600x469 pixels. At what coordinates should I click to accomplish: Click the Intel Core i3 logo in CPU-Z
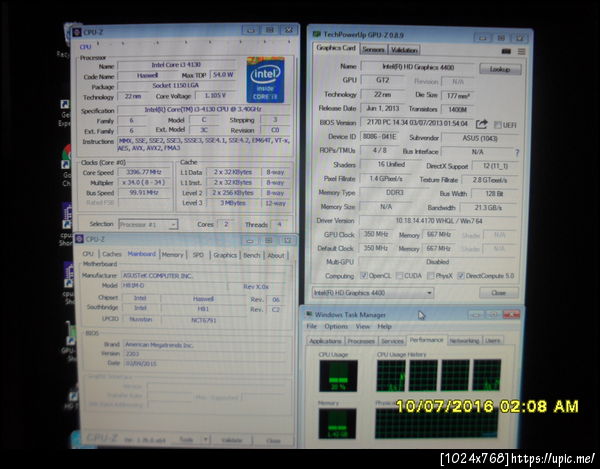(265, 80)
